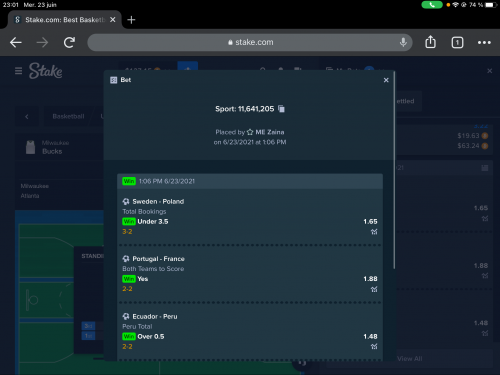The image size is (500, 375).
Task: Select the Settled tab in background panel
Action: tap(405, 101)
